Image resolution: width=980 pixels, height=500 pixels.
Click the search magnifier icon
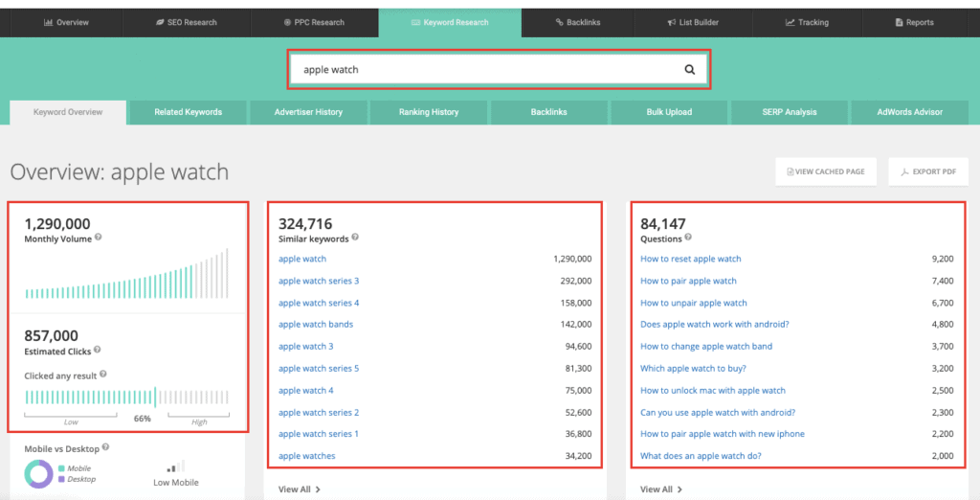(x=689, y=70)
